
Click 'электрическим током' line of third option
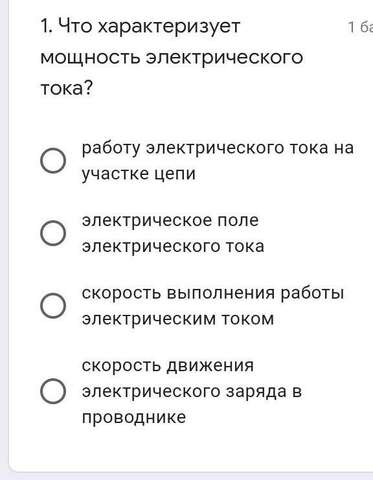pyautogui.click(x=178, y=319)
